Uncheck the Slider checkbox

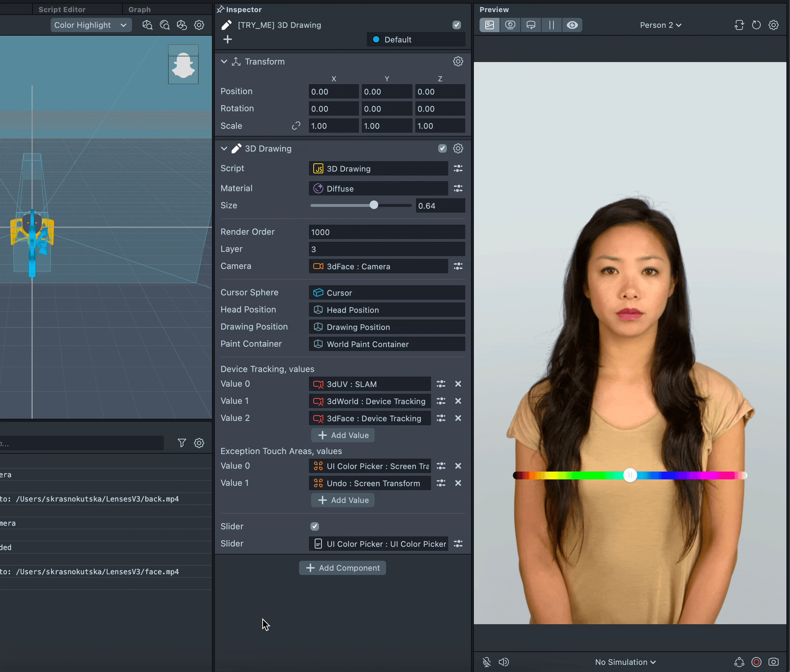coord(314,526)
